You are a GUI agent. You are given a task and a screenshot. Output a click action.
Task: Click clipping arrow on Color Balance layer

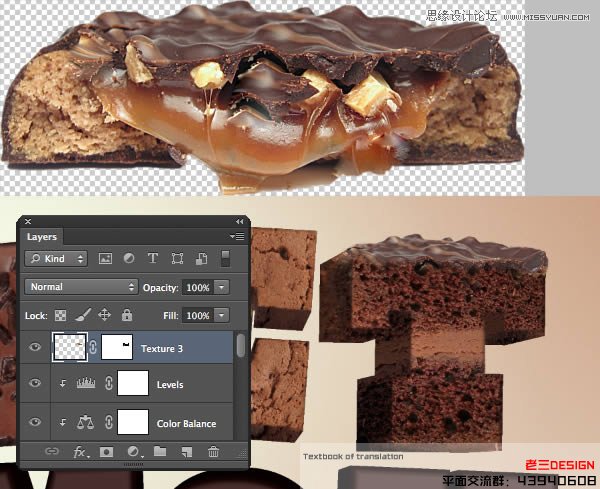[x=63, y=422]
